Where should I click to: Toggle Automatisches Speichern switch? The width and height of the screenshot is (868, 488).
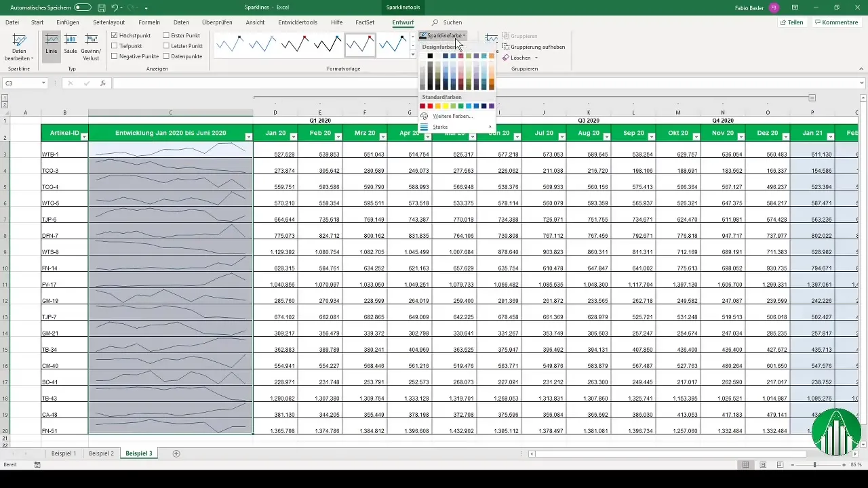(83, 7)
